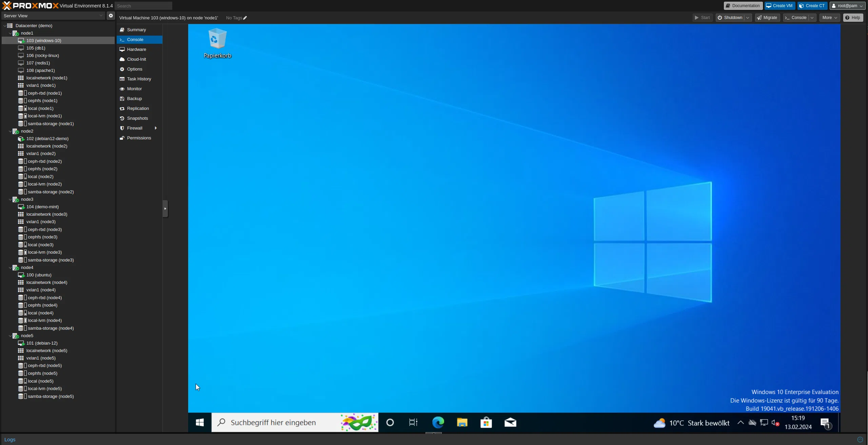The height and width of the screenshot is (445, 868).
Task: Click the Create VM button
Action: tap(780, 6)
